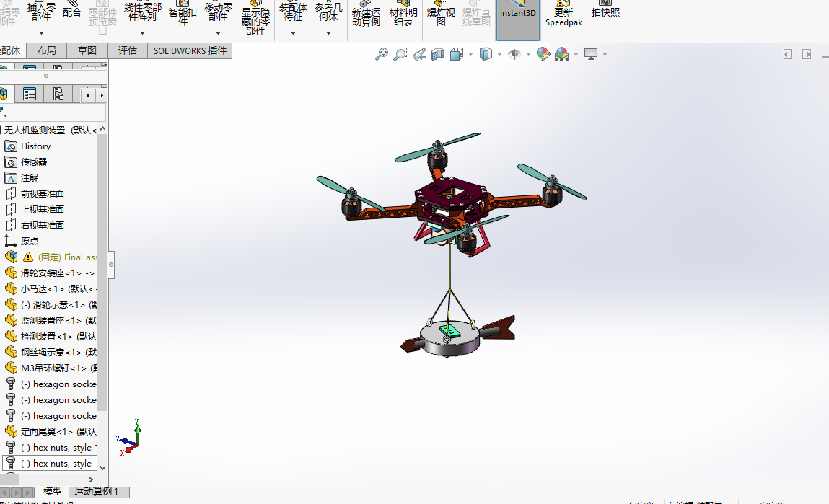Open the 移动零部件 dropdown arrow
The image size is (829, 504).
tap(218, 33)
